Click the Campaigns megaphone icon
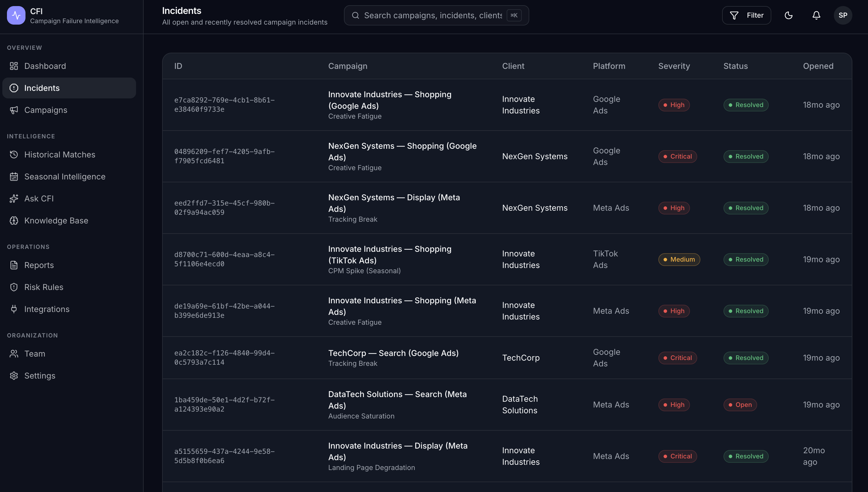 (x=14, y=110)
